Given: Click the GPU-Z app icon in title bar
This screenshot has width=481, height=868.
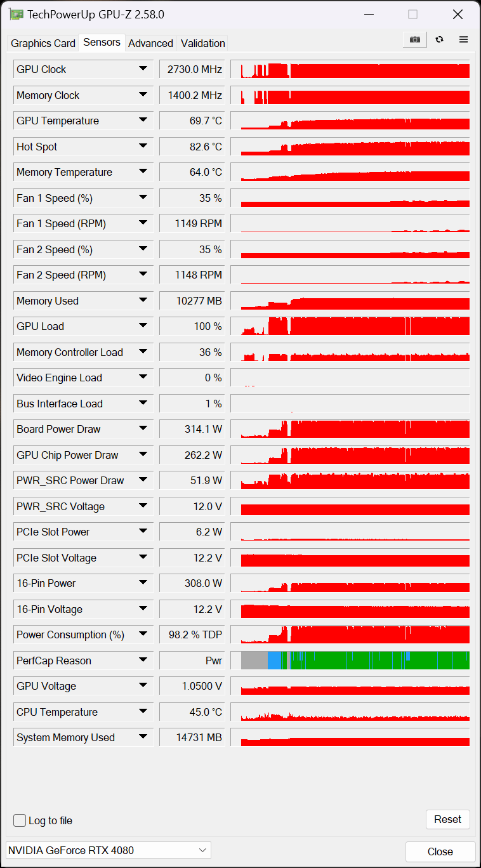Looking at the screenshot, I should [16, 14].
